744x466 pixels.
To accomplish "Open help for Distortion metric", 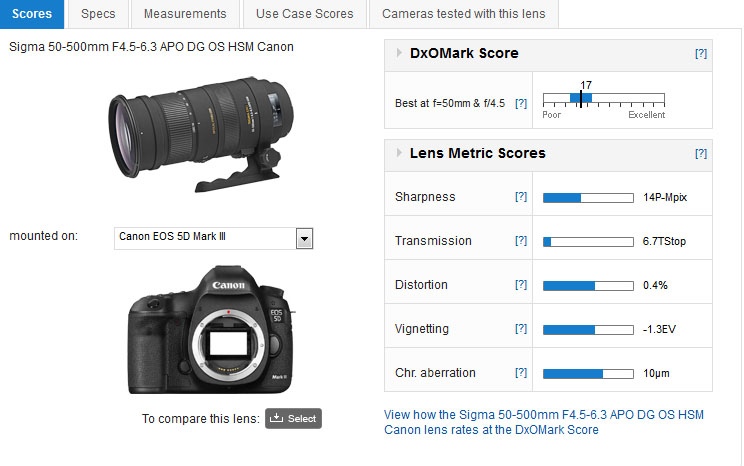I will coord(521,284).
